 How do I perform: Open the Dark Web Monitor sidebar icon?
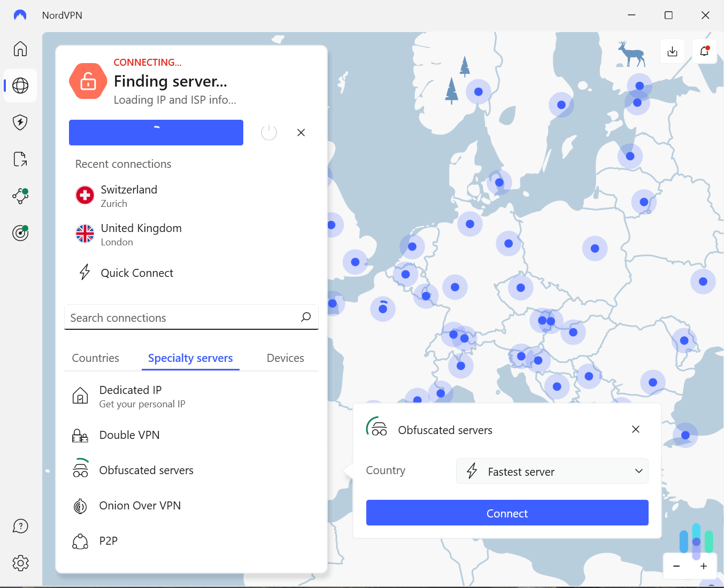[20, 233]
